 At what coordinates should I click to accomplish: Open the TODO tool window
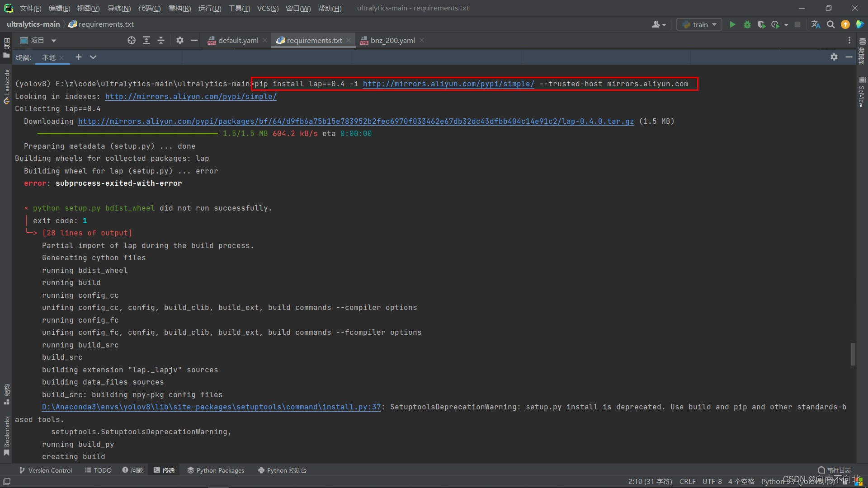click(x=98, y=470)
